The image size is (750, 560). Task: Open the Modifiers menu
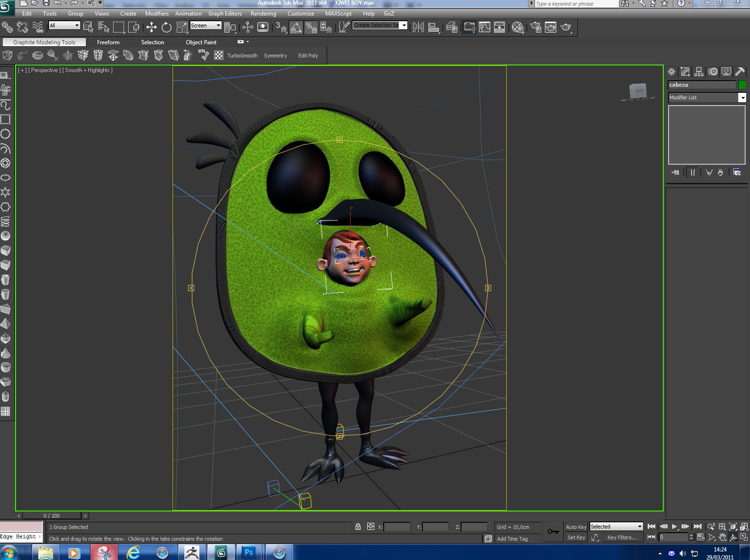[x=157, y=14]
